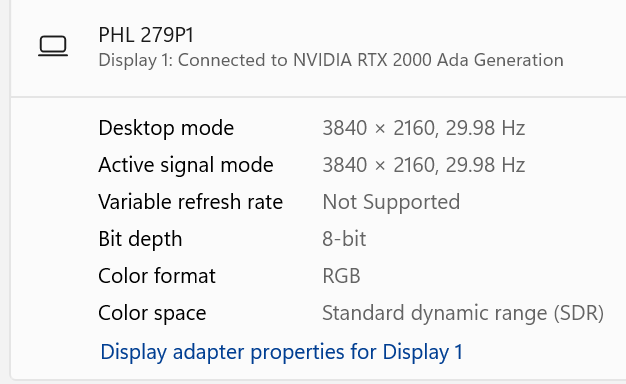Select the Not Supported value text
This screenshot has height=384, width=626.
tap(391, 202)
